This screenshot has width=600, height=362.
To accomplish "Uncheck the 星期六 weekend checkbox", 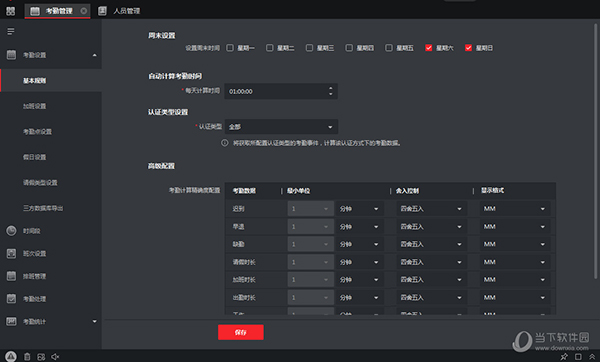I will pyautogui.click(x=429, y=48).
